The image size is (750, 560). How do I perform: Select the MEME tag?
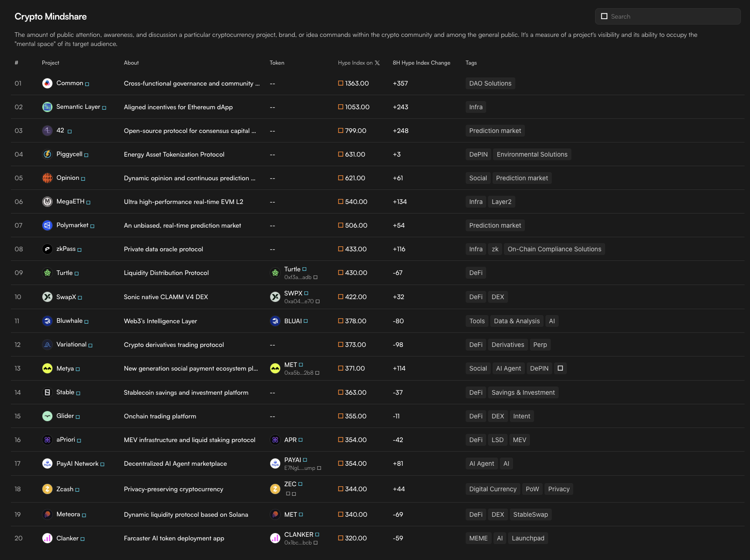478,538
